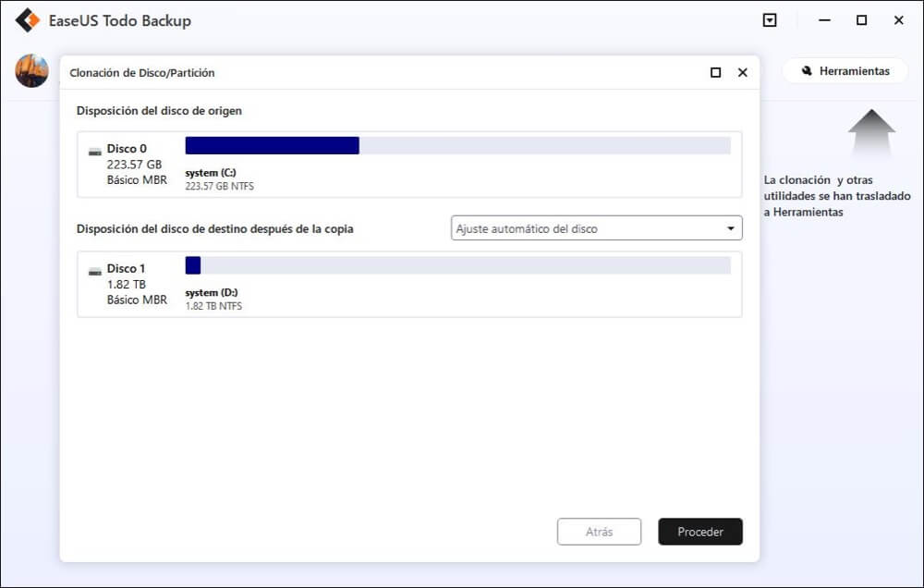
Task: Open the Herramientas tools button
Action: 845,71
